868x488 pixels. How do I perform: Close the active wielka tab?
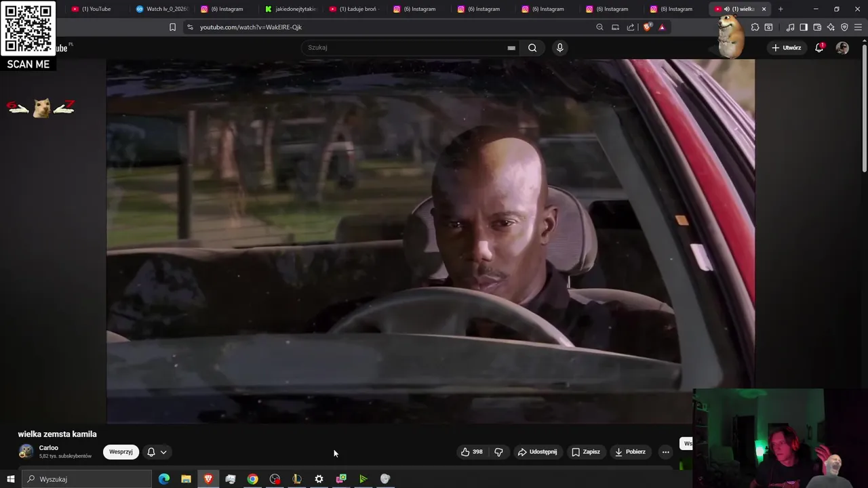764,9
